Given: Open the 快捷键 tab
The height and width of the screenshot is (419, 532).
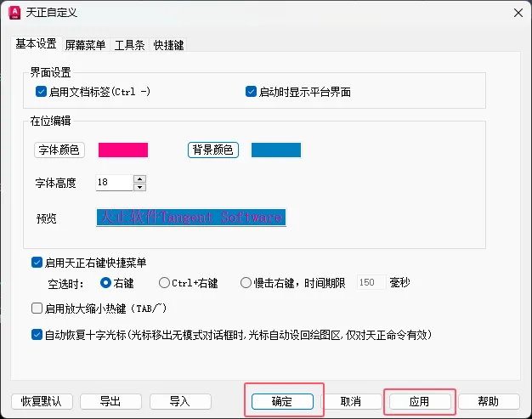Looking at the screenshot, I should [168, 45].
